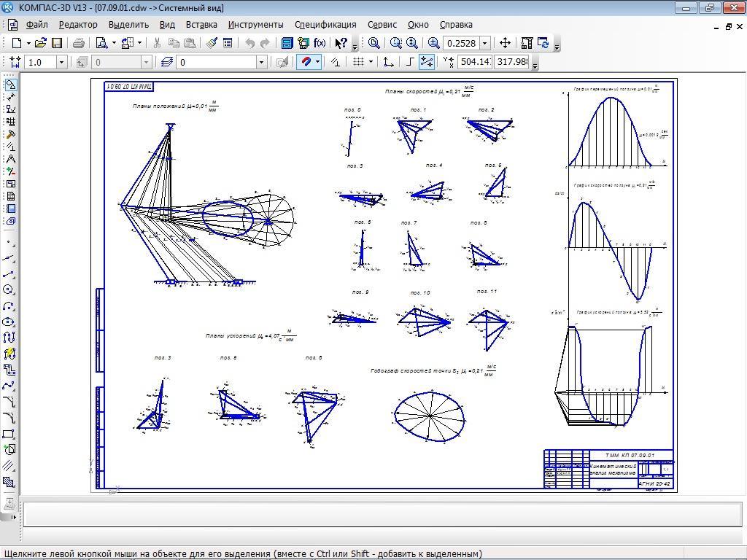Expand the print preview dropdown arrow
The image size is (747, 560).
[114, 43]
